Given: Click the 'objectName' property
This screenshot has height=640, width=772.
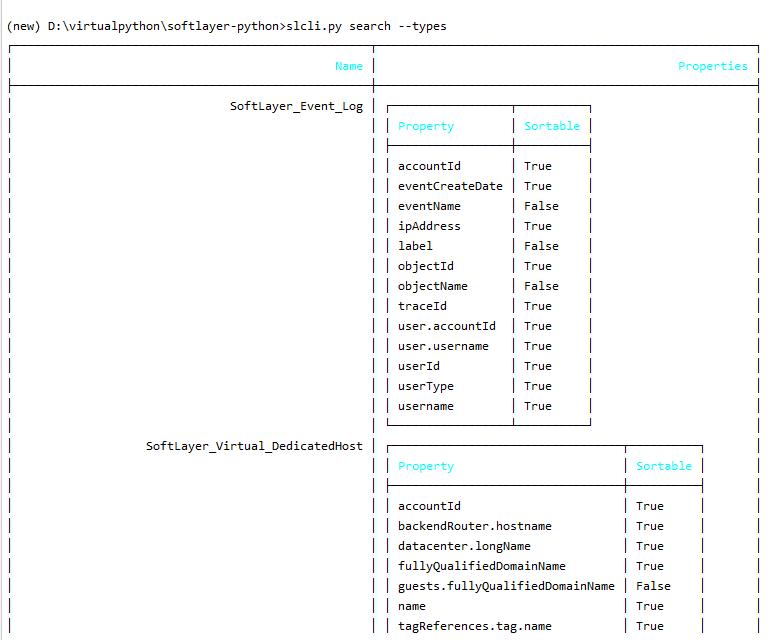Looking at the screenshot, I should tap(433, 287).
